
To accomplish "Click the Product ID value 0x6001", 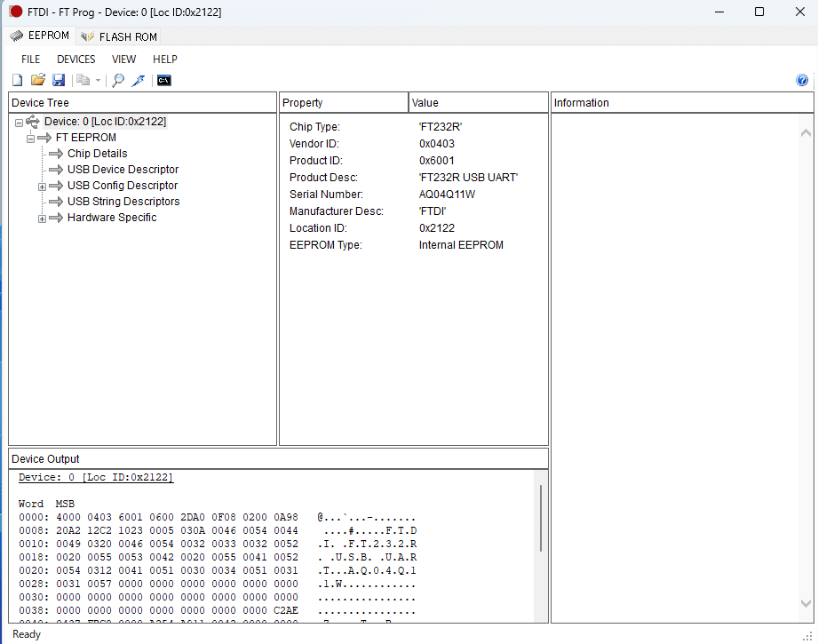I will pos(437,161).
